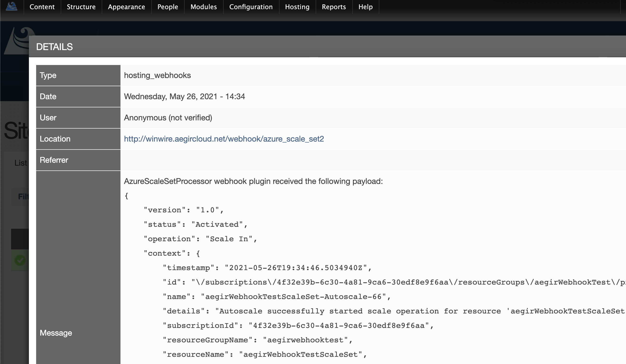This screenshot has height=364, width=626.
Task: Click the Reports menu item
Action: point(333,6)
